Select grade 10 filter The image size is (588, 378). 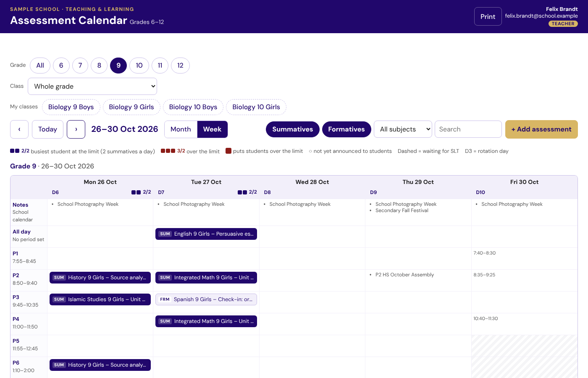139,66
